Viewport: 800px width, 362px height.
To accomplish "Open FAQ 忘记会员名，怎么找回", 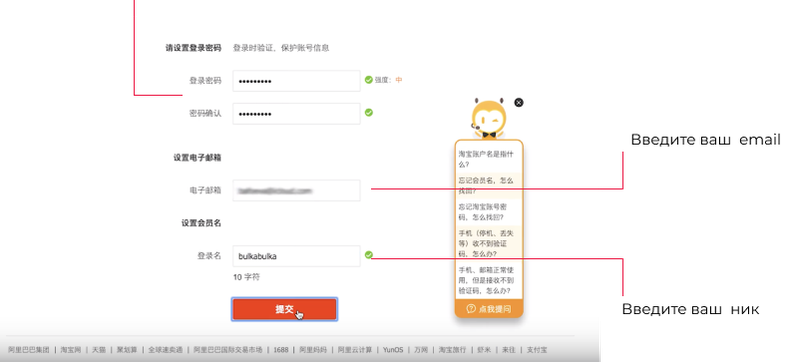I will coord(489,186).
